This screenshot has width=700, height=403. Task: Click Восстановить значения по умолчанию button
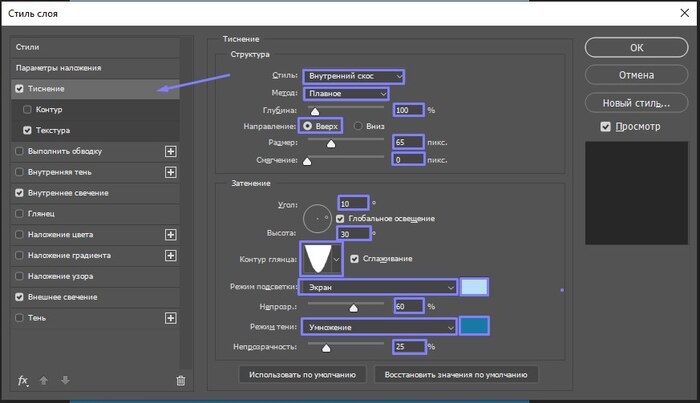[456, 374]
